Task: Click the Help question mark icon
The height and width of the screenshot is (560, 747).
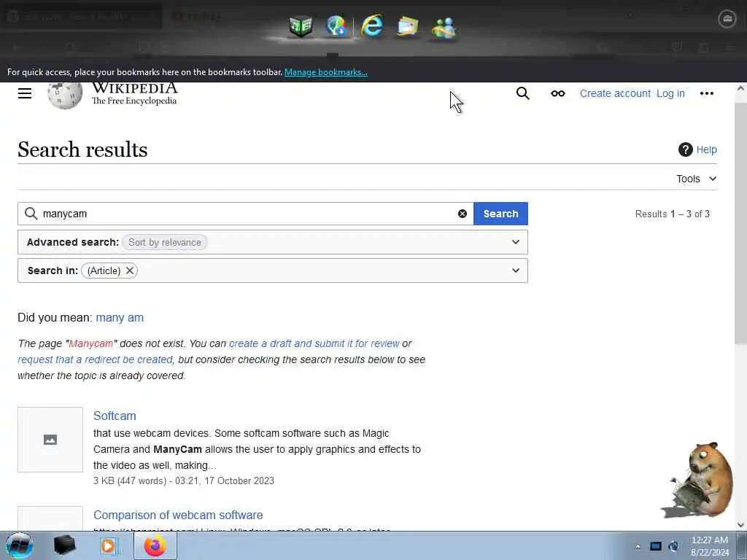Action: point(685,149)
